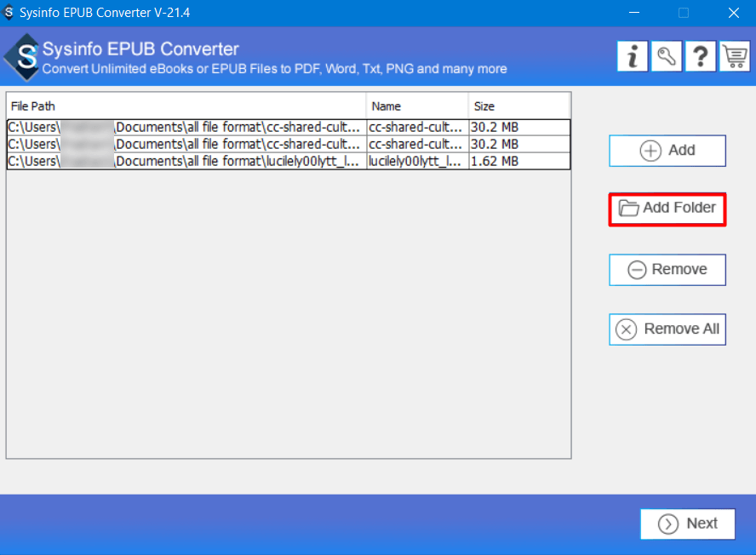Click the 1.62 MB size cell

(x=519, y=161)
